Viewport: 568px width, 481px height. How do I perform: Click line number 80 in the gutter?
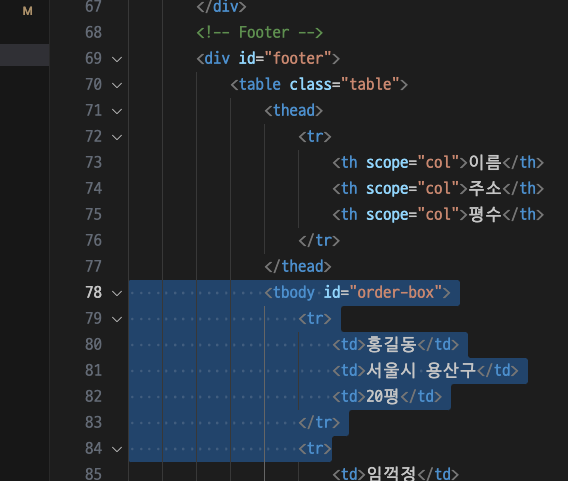pyautogui.click(x=93, y=344)
